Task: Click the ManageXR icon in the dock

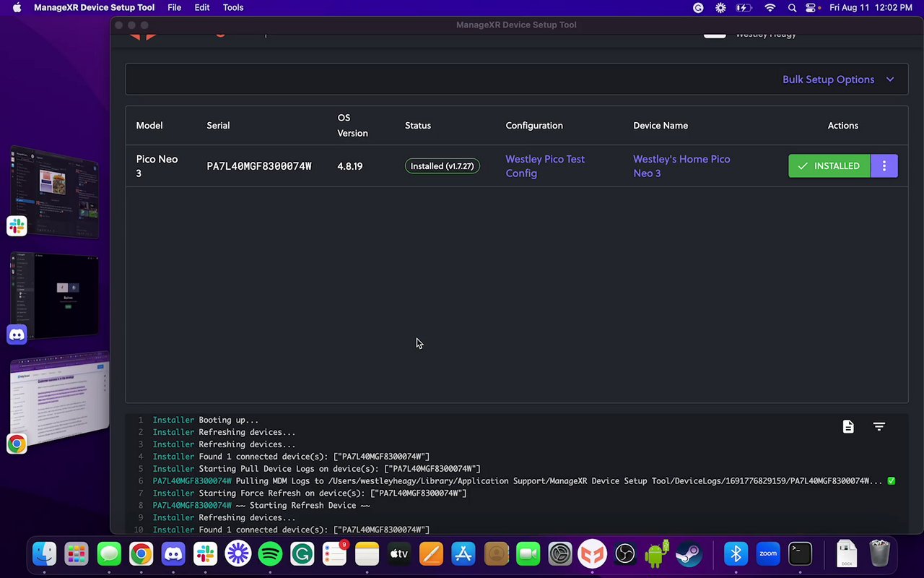Action: [x=593, y=554]
